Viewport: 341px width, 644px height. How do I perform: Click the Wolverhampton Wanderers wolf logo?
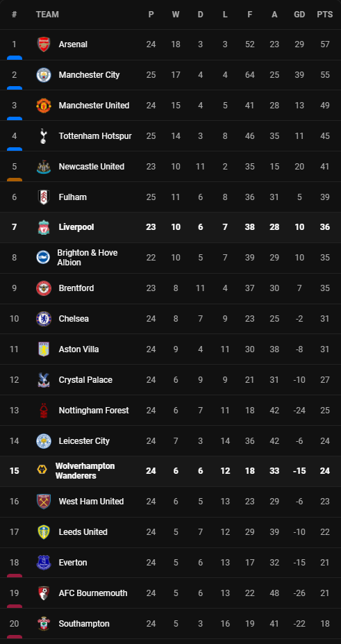click(x=42, y=471)
